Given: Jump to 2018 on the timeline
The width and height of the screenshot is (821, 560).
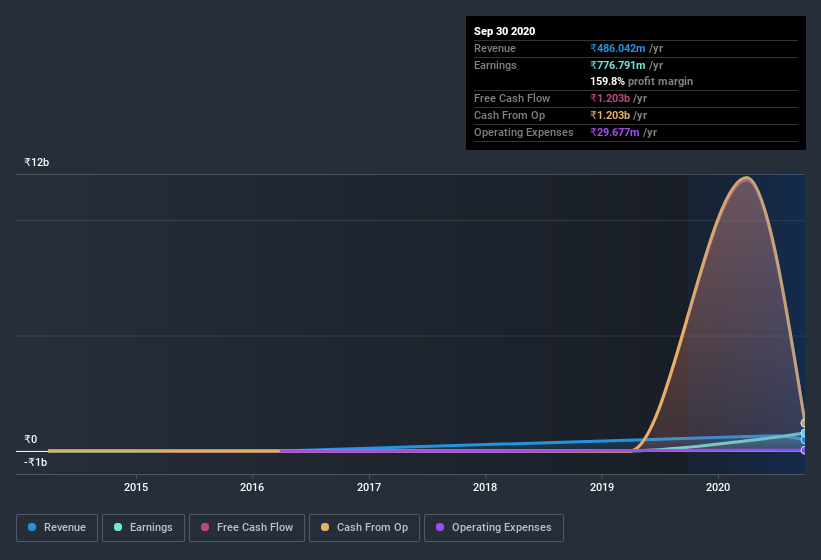Looking at the screenshot, I should 485,488.
